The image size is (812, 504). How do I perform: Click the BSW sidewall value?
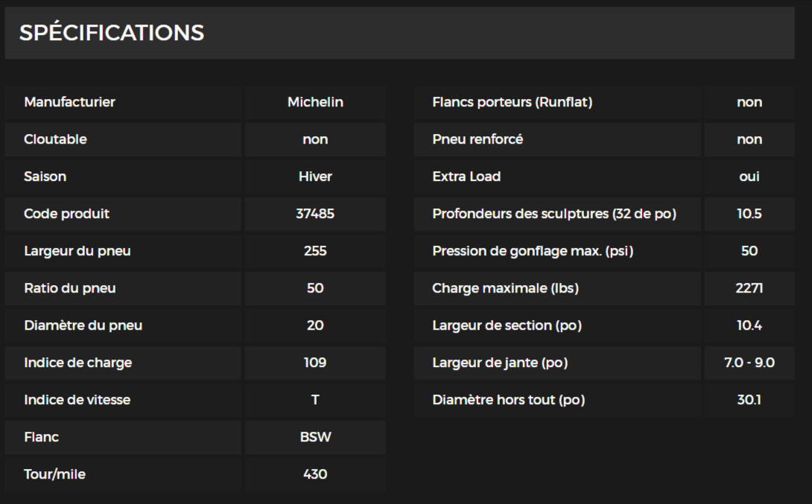click(x=315, y=437)
